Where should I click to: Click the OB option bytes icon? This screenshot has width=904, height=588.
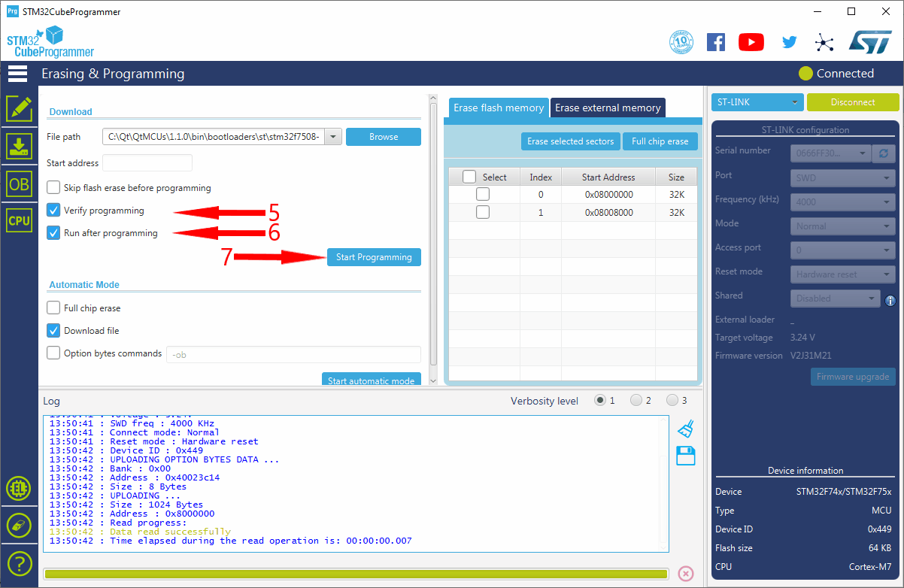tap(19, 183)
